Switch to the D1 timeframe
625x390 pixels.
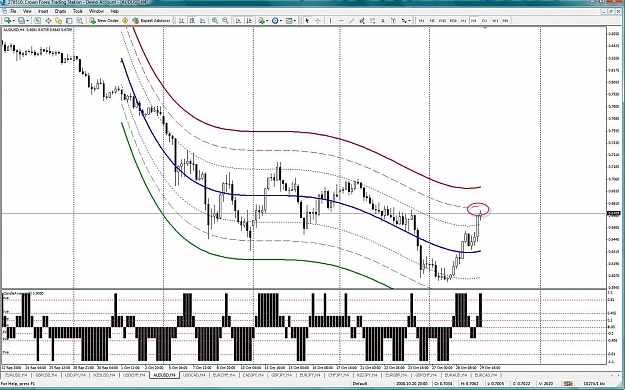(485, 20)
